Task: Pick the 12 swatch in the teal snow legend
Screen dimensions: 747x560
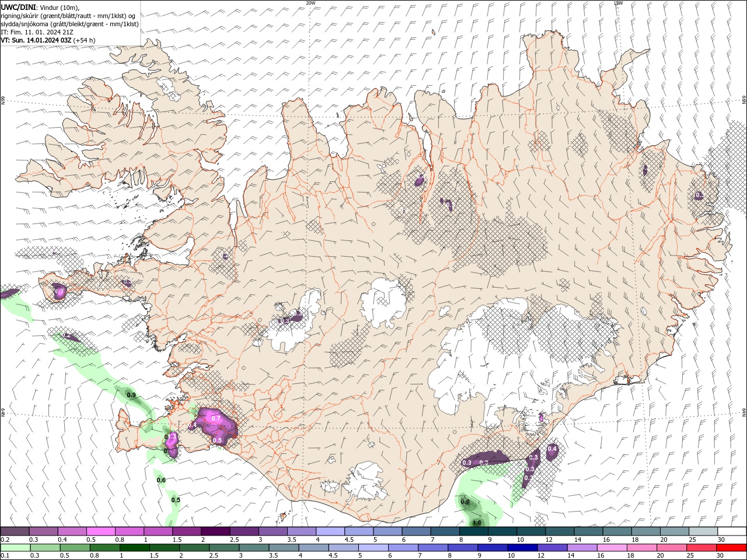Action: click(559, 531)
